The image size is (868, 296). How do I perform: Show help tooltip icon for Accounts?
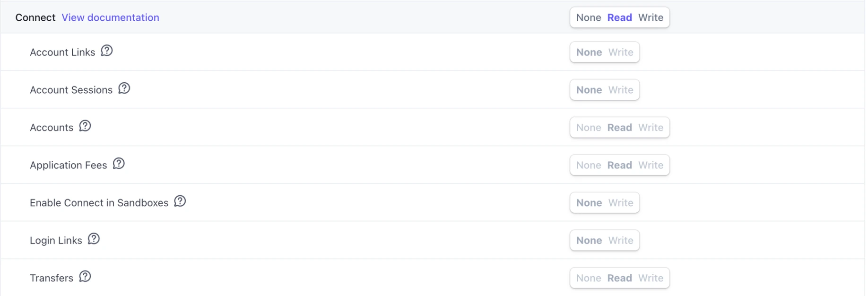85,126
